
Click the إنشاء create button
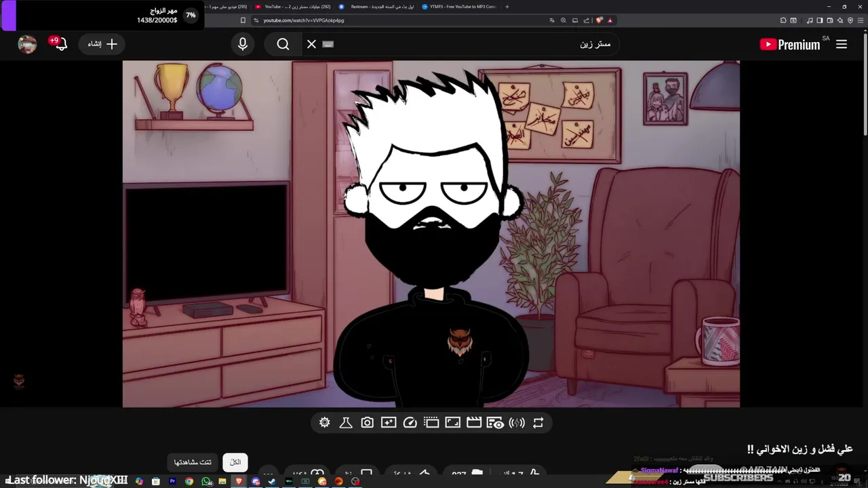102,44
